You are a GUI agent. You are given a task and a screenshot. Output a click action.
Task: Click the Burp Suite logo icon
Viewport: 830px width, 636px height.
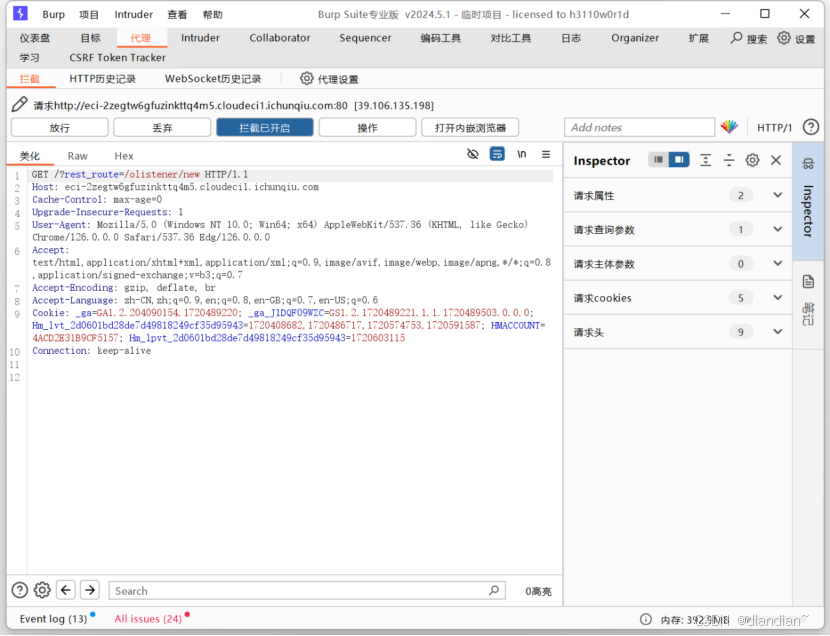click(x=20, y=13)
